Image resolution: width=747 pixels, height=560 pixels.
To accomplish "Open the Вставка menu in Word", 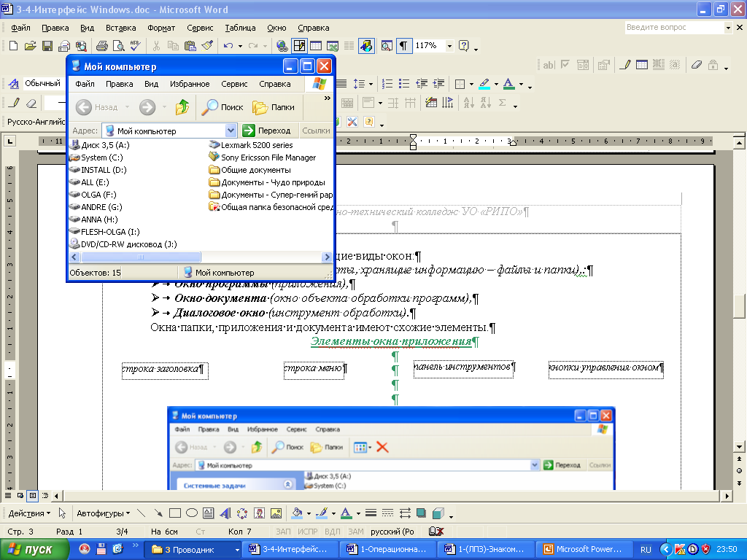I will pos(120,28).
